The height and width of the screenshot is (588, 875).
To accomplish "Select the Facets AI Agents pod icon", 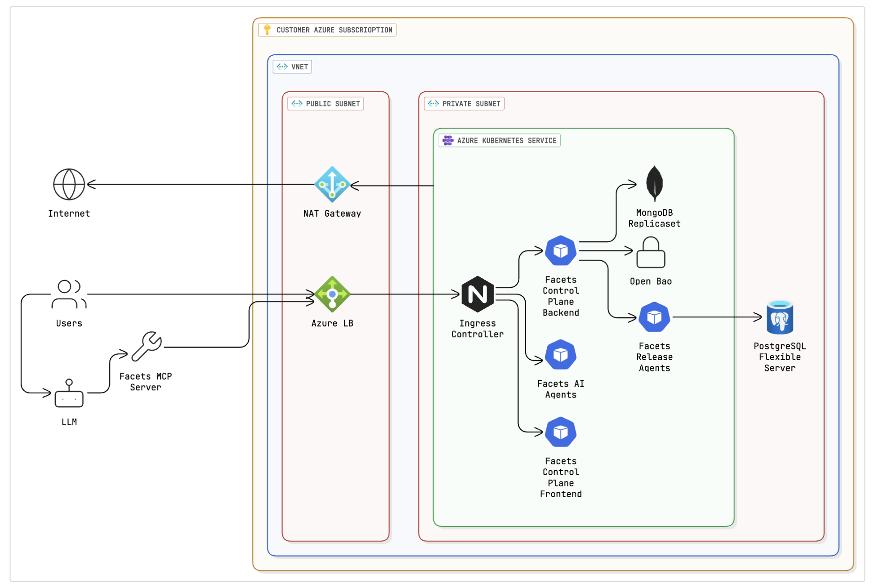I will click(561, 355).
